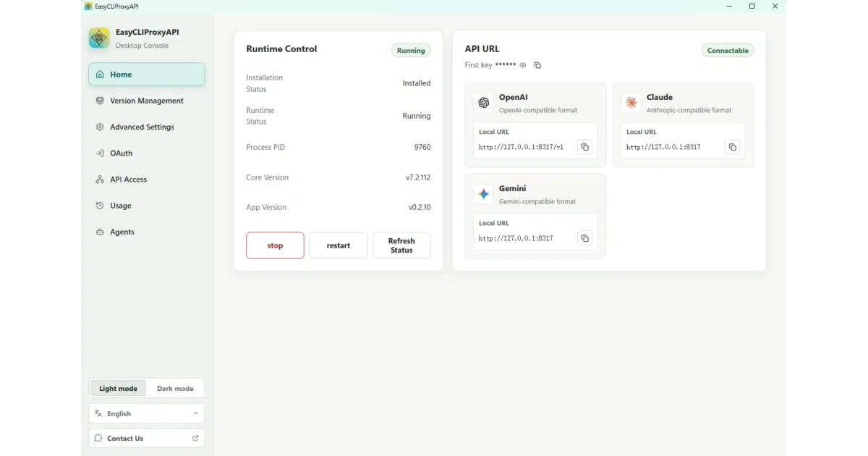Click the Anthropic-compatible format text
Image resolution: width=868 pixels, height=456 pixels.
(689, 111)
